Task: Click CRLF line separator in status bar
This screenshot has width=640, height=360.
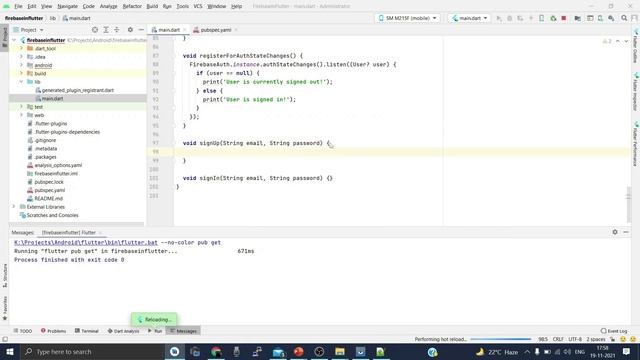Action: (x=558, y=339)
